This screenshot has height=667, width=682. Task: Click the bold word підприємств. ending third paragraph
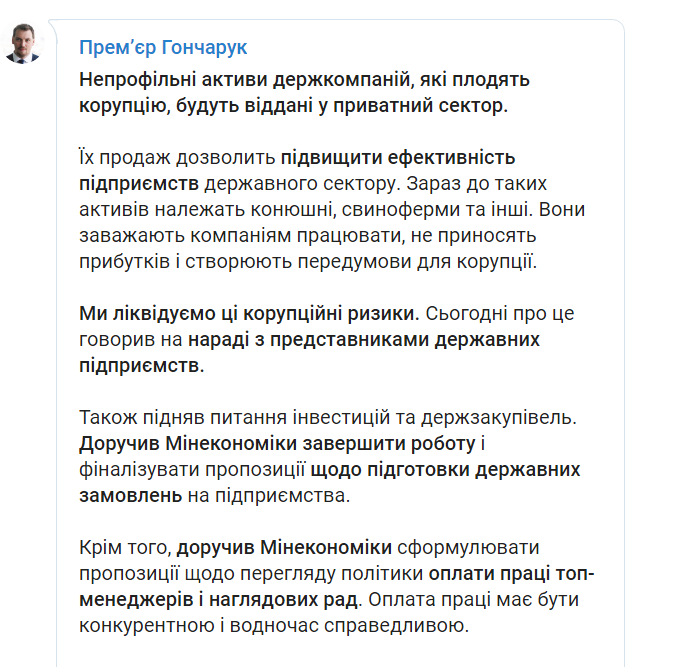coord(140,366)
